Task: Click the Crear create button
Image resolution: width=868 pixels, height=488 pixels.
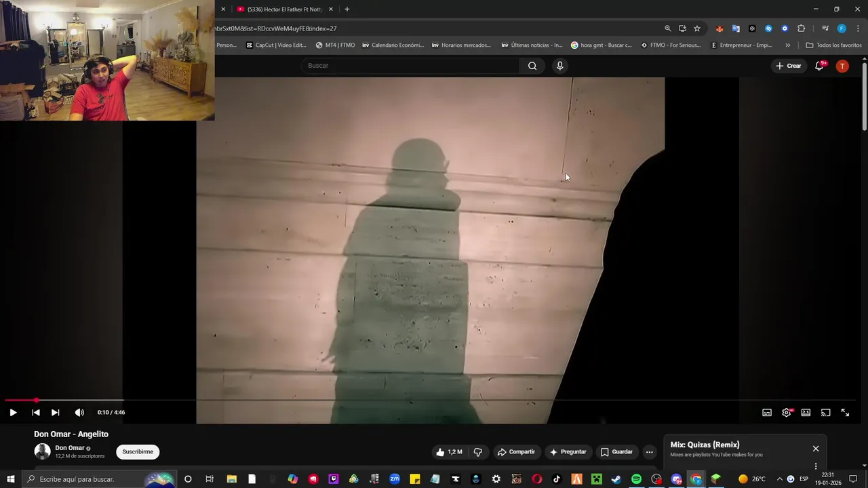Action: pos(789,66)
